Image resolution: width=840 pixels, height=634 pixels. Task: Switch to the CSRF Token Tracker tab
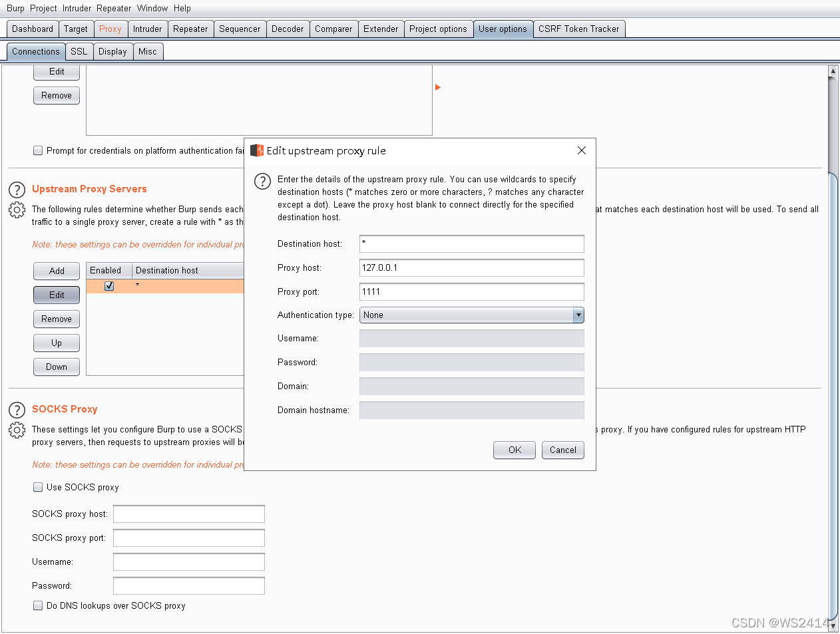point(579,29)
